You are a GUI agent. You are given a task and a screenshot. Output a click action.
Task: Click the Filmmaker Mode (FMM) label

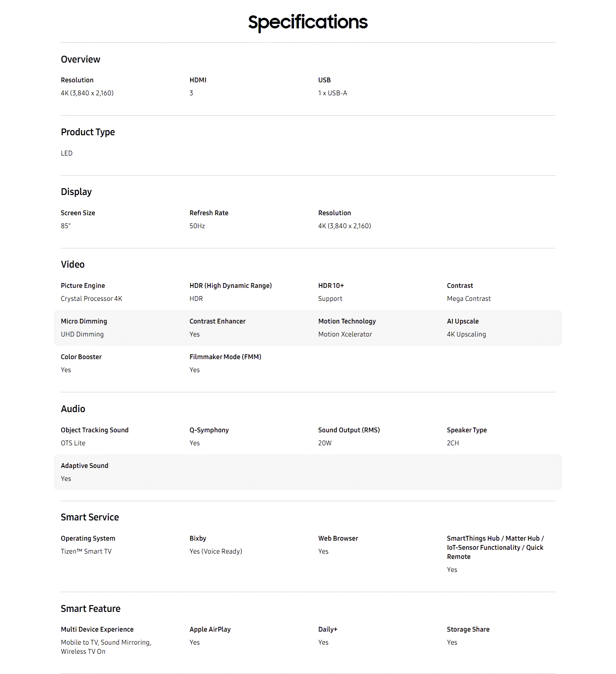tap(225, 357)
